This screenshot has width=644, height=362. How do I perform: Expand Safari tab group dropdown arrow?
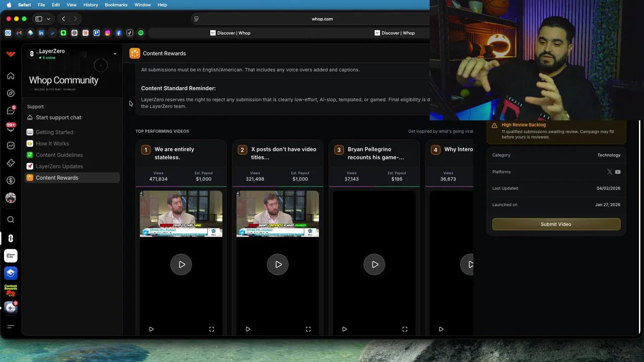tap(48, 19)
